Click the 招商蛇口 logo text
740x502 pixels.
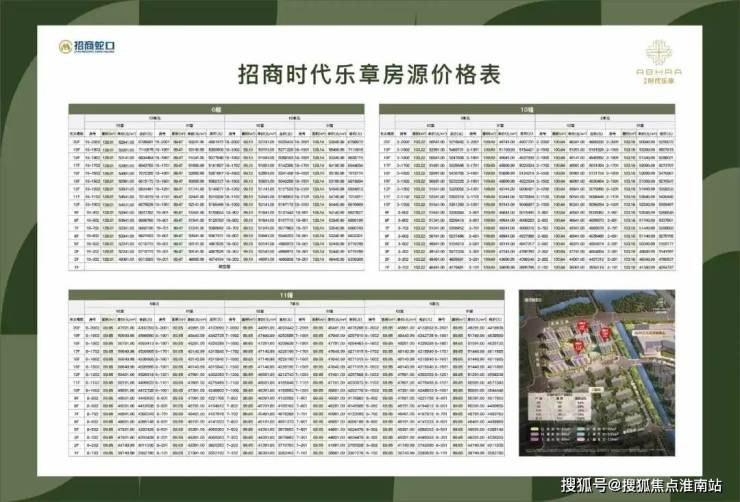coord(94,46)
